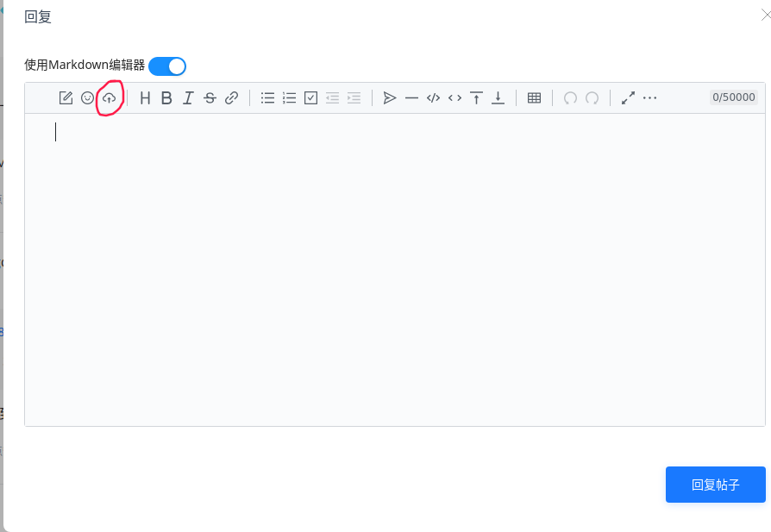The image size is (771, 532).
Task: Disable the Markdown editor toggle
Action: pyautogui.click(x=167, y=66)
